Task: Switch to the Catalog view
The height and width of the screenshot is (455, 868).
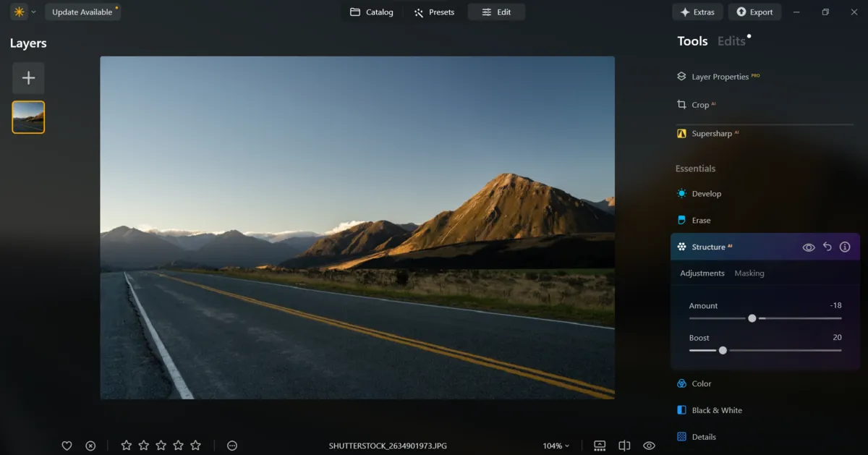Action: pos(373,12)
